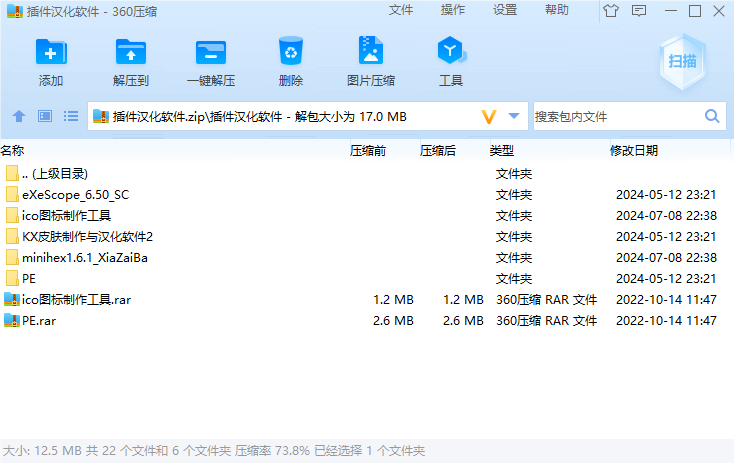The image size is (734, 463).
Task: Open the 图片压缩 image compression tool
Action: coord(371,50)
